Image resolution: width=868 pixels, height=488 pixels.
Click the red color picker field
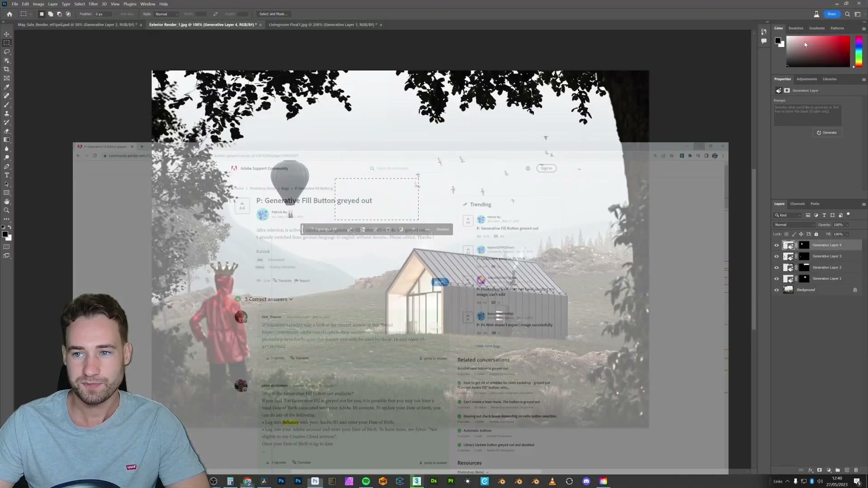click(818, 52)
